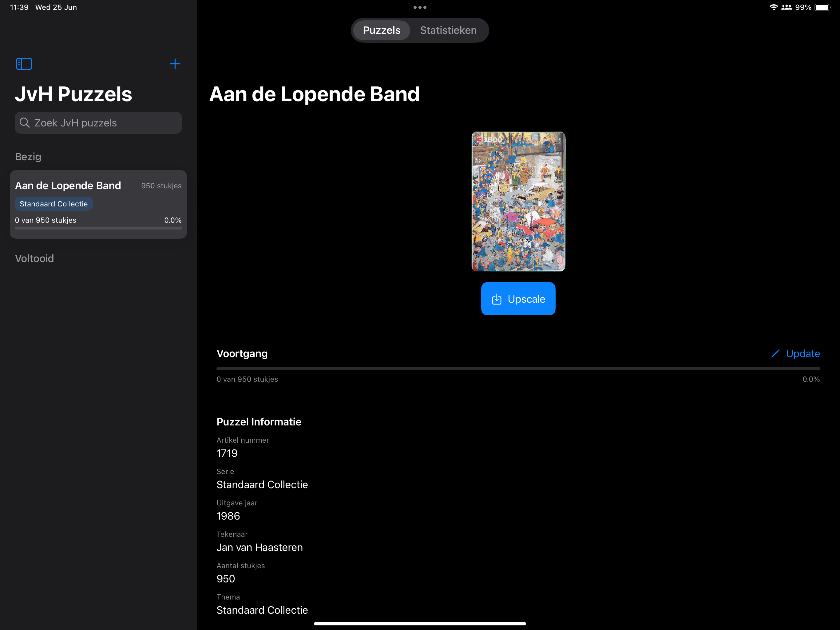Click the puzzle box thumbnail
The width and height of the screenshot is (840, 630).
(x=518, y=201)
